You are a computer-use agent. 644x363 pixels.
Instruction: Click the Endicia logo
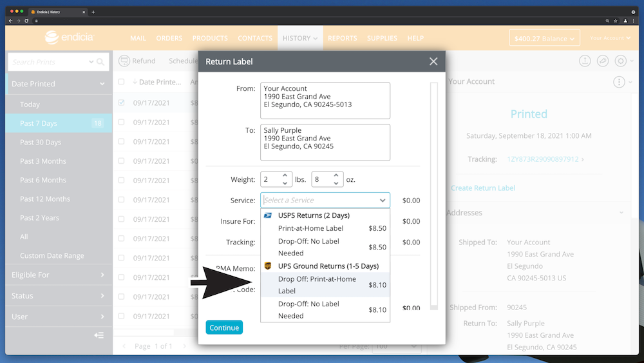tap(70, 38)
